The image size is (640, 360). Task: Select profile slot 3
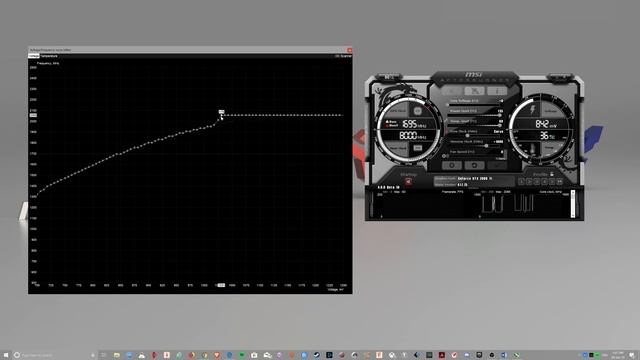point(537,181)
